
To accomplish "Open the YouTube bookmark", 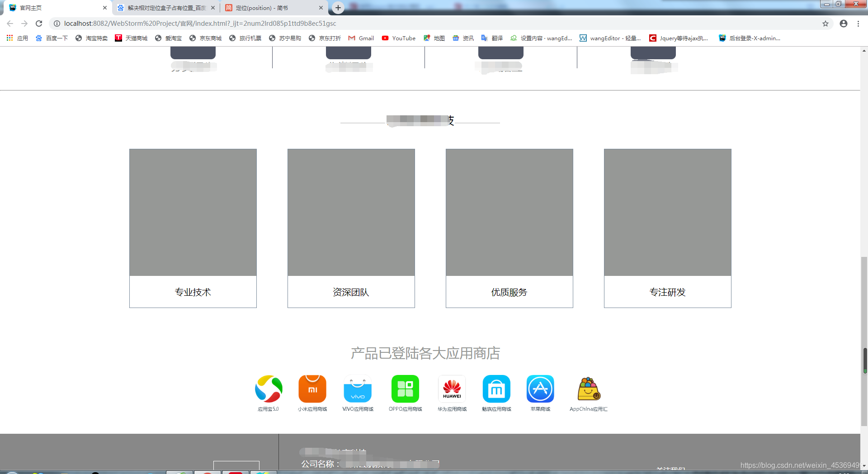I will 398,38.
